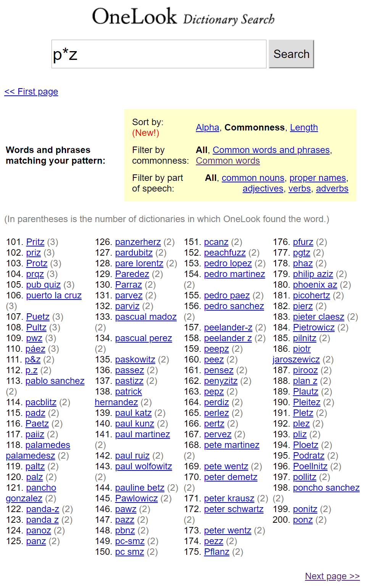Open the entry pauline betz
376x588 pixels.
pyautogui.click(x=140, y=488)
